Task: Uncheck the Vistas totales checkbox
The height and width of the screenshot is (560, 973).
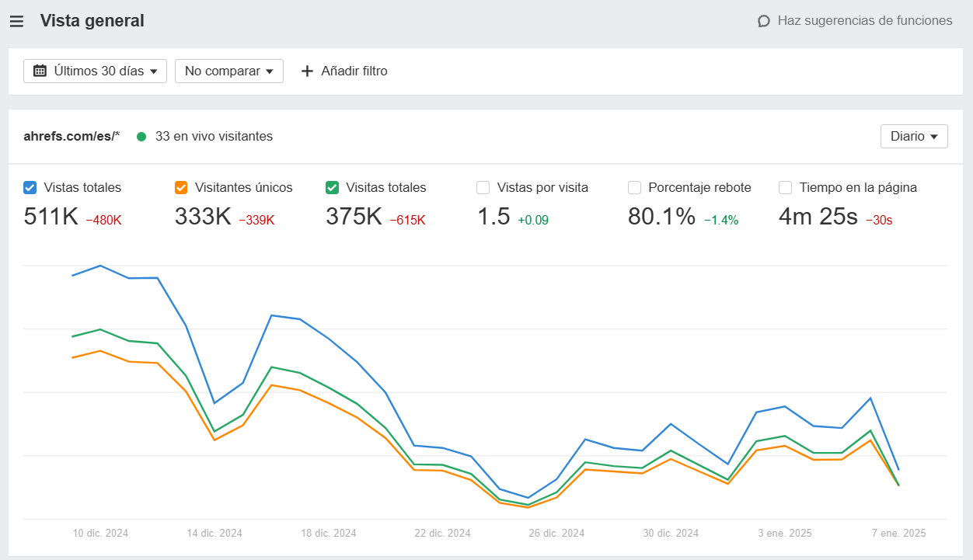Action: 30,187
